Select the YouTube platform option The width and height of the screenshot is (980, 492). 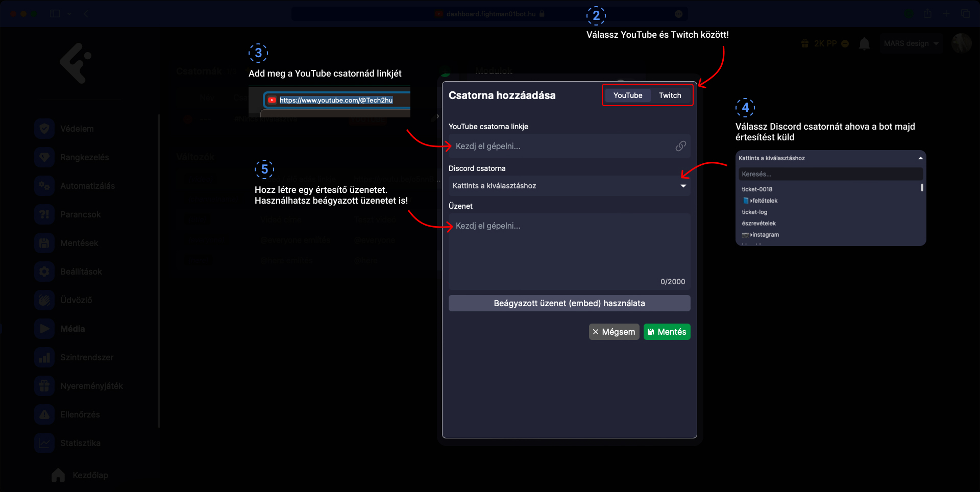coord(627,95)
